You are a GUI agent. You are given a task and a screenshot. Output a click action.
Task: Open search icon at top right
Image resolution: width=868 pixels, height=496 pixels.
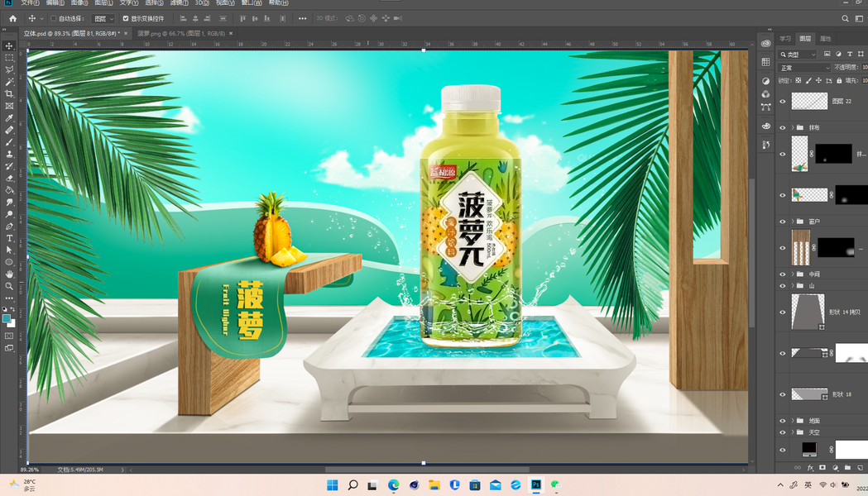846,18
